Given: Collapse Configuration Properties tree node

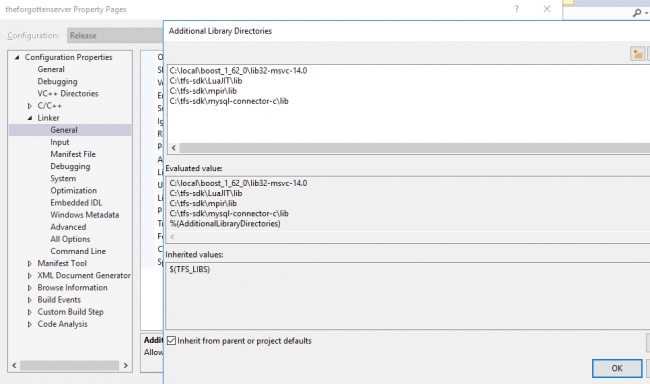Looking at the screenshot, I should (x=17, y=57).
